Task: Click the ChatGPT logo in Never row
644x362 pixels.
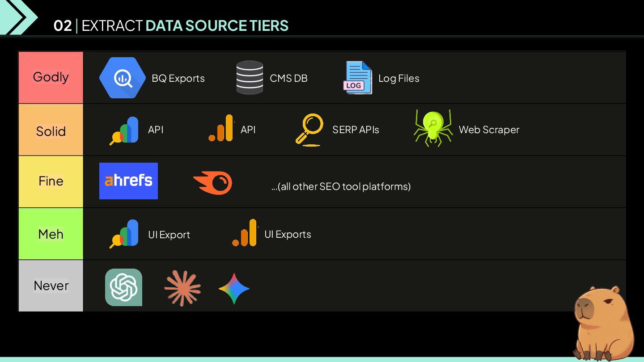Action: 123,287
